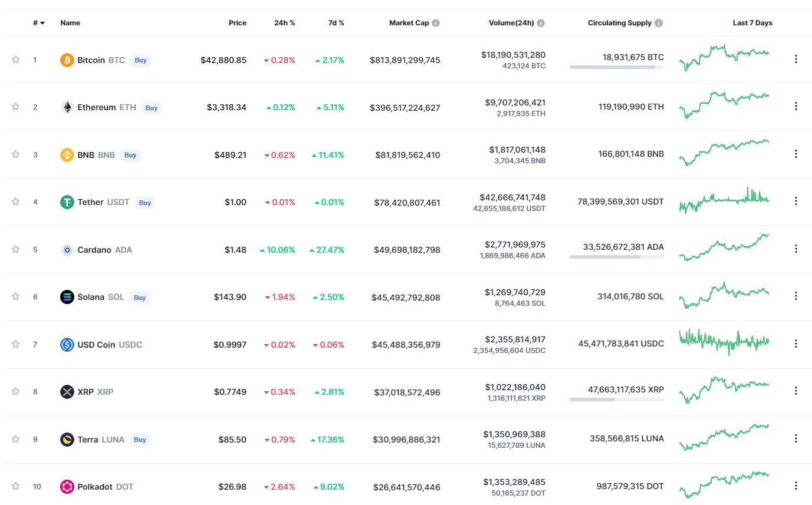
Task: Toggle the watchlist star for Solana
Action: pyautogui.click(x=16, y=296)
